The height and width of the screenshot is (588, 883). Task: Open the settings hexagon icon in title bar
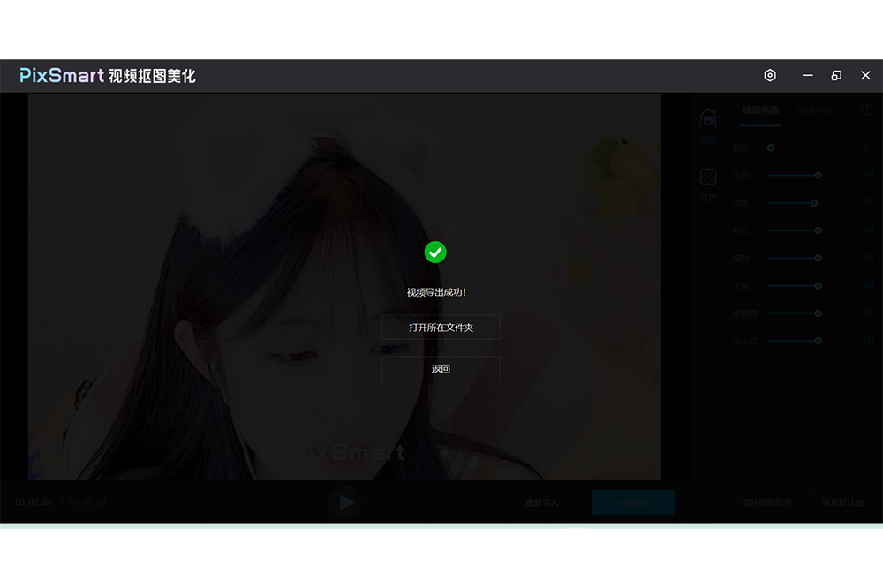770,76
